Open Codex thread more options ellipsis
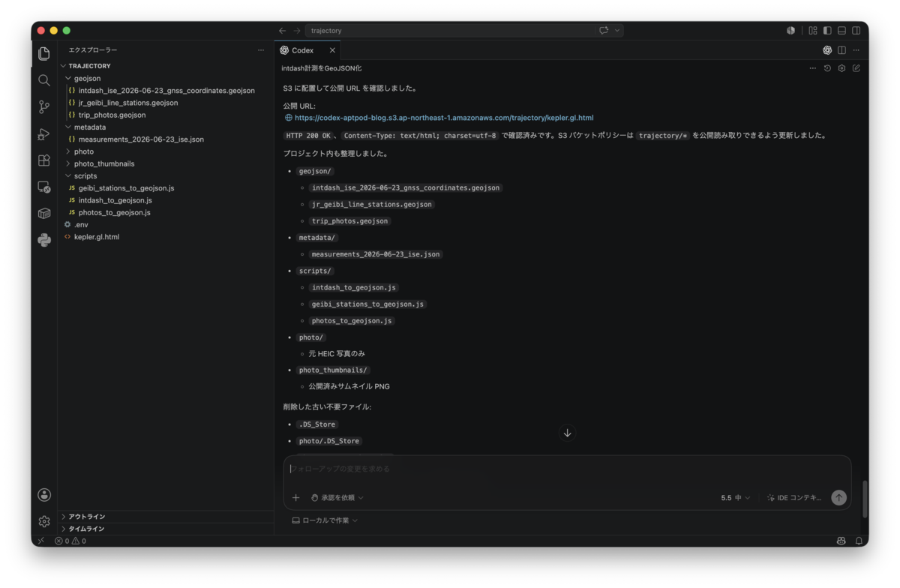900x588 pixels. (x=813, y=68)
